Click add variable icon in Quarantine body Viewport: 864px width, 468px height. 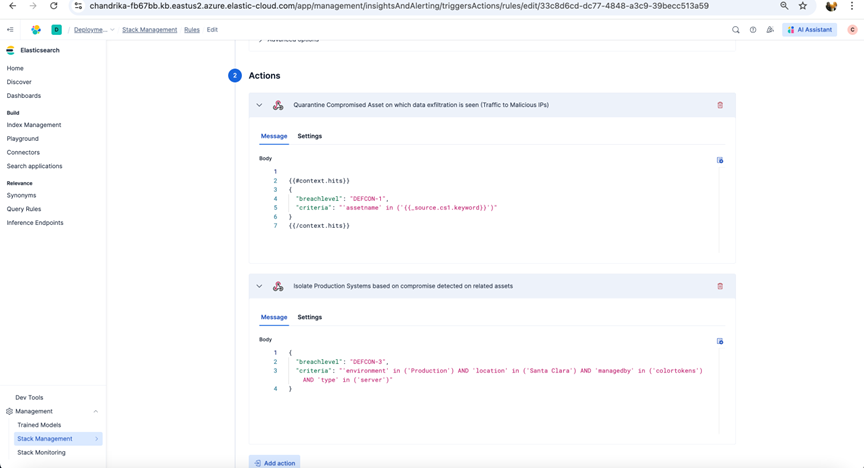pyautogui.click(x=720, y=160)
